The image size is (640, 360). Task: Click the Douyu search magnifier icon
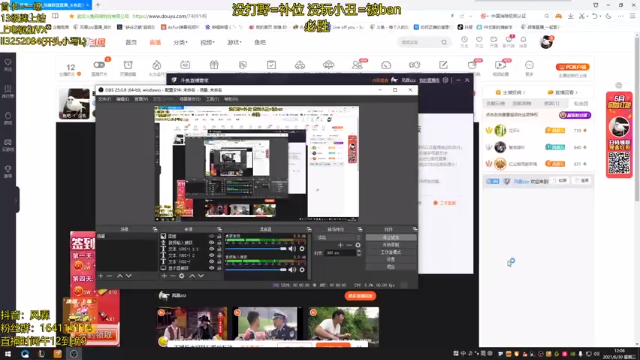coord(444,42)
